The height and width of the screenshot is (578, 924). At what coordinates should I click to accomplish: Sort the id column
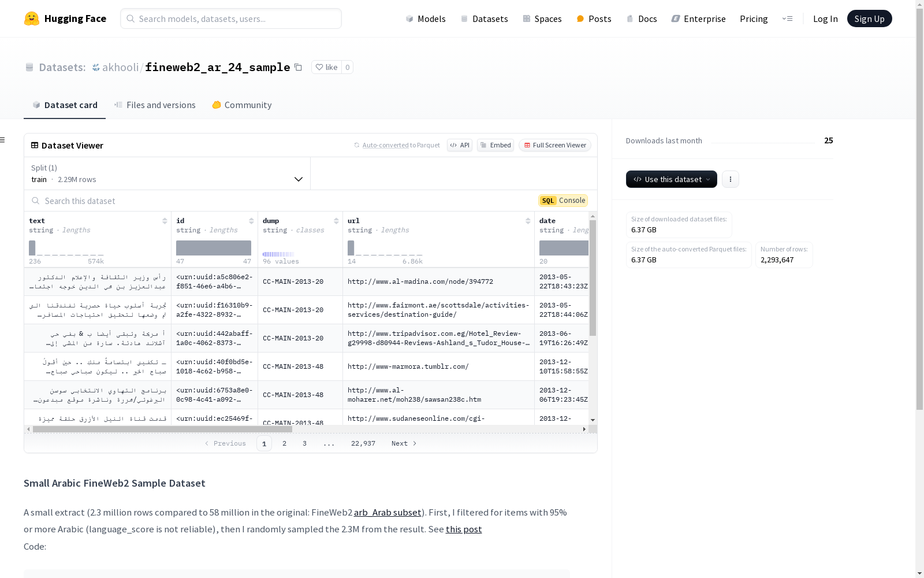click(x=251, y=221)
